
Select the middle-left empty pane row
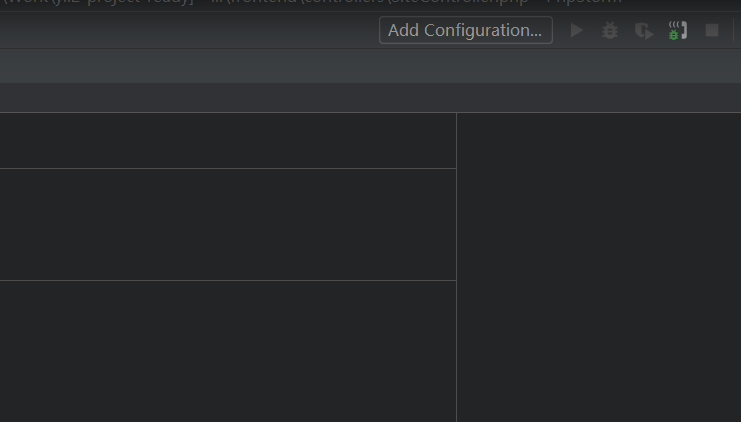tap(228, 225)
